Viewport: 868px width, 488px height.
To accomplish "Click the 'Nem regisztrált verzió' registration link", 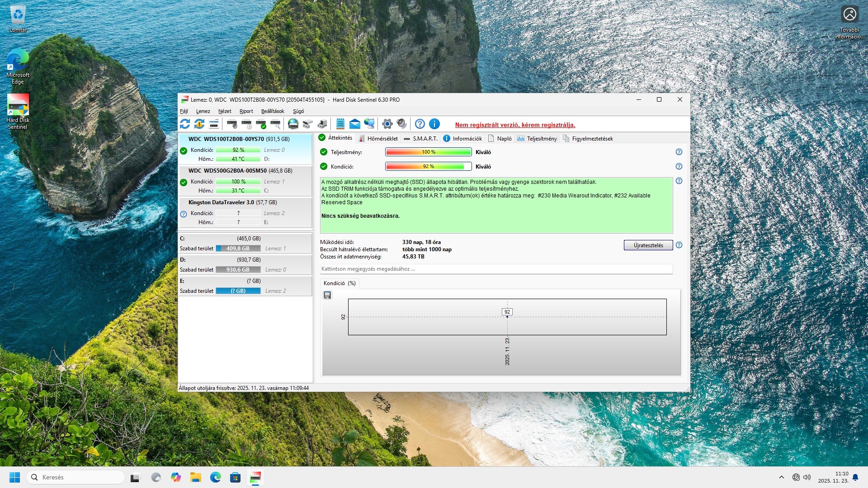I will (x=515, y=125).
